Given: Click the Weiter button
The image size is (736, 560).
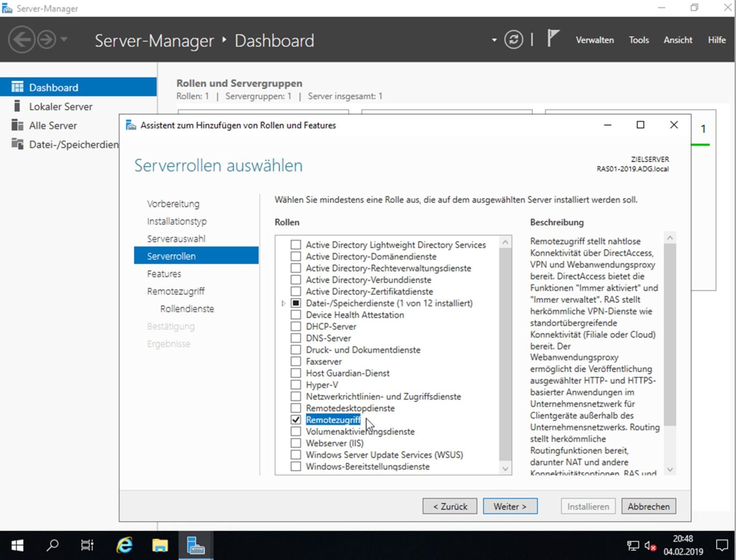Looking at the screenshot, I should (x=510, y=506).
